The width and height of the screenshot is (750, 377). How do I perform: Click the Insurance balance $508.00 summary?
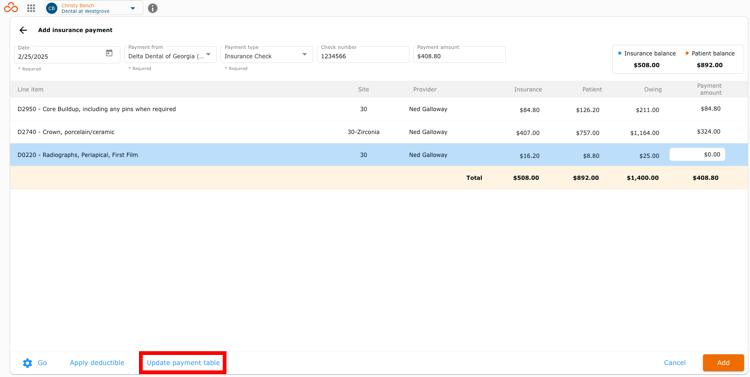coord(647,59)
